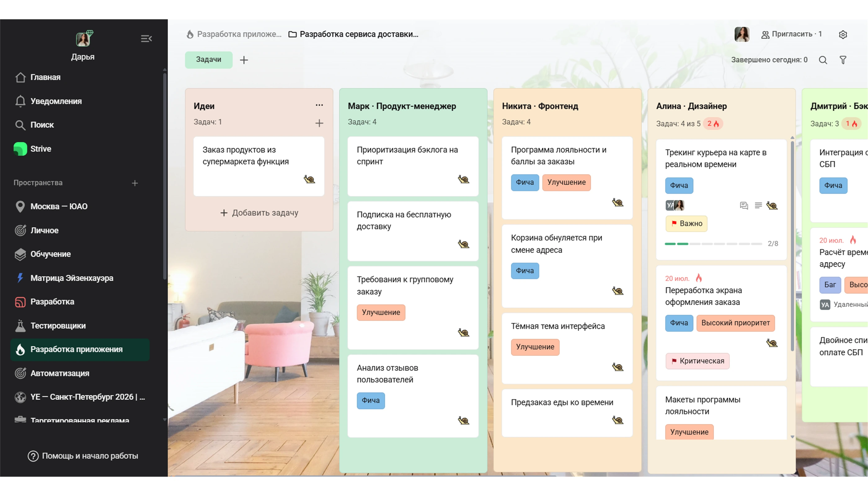Switch to the Задачи tab
Viewport: 868px width, 496px height.
(209, 60)
